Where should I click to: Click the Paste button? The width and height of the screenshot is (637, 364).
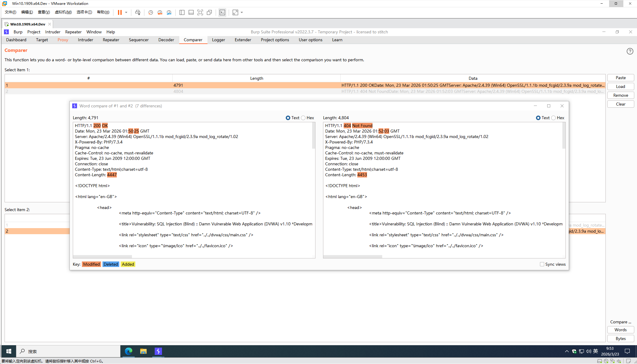tap(620, 78)
